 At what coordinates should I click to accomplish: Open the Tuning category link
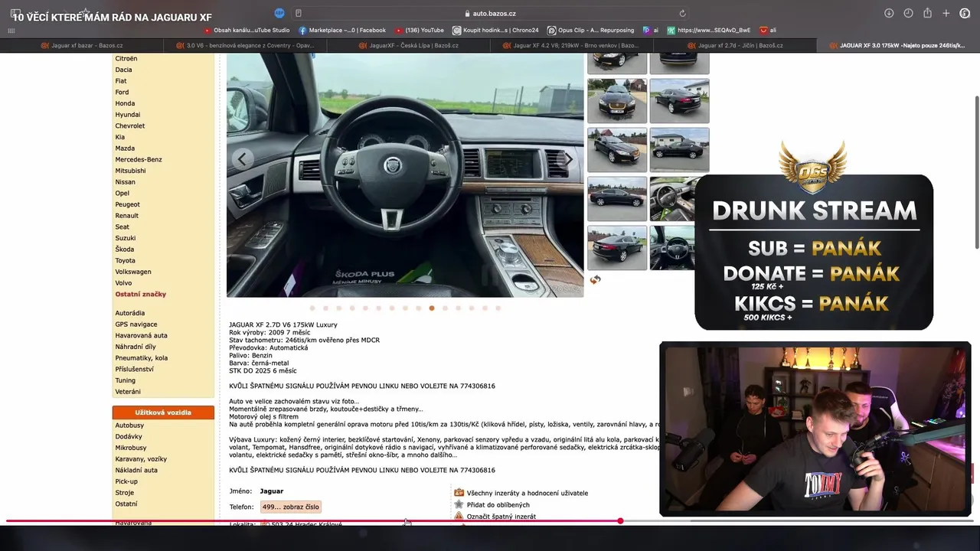point(126,380)
